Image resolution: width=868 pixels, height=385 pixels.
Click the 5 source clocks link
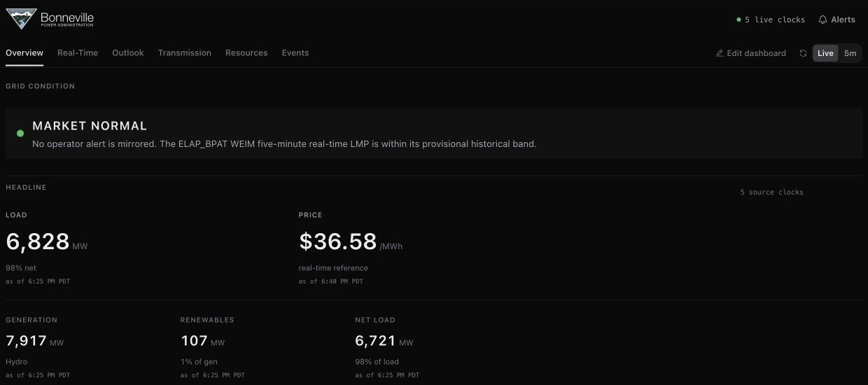[x=772, y=192]
